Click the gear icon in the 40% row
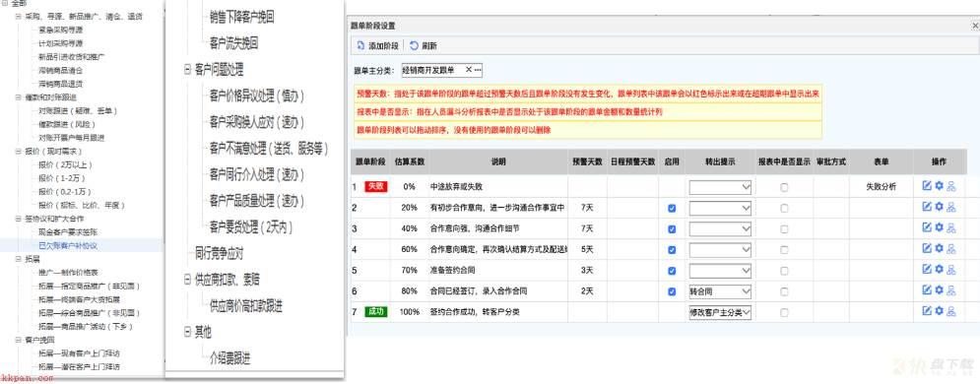 [x=939, y=227]
